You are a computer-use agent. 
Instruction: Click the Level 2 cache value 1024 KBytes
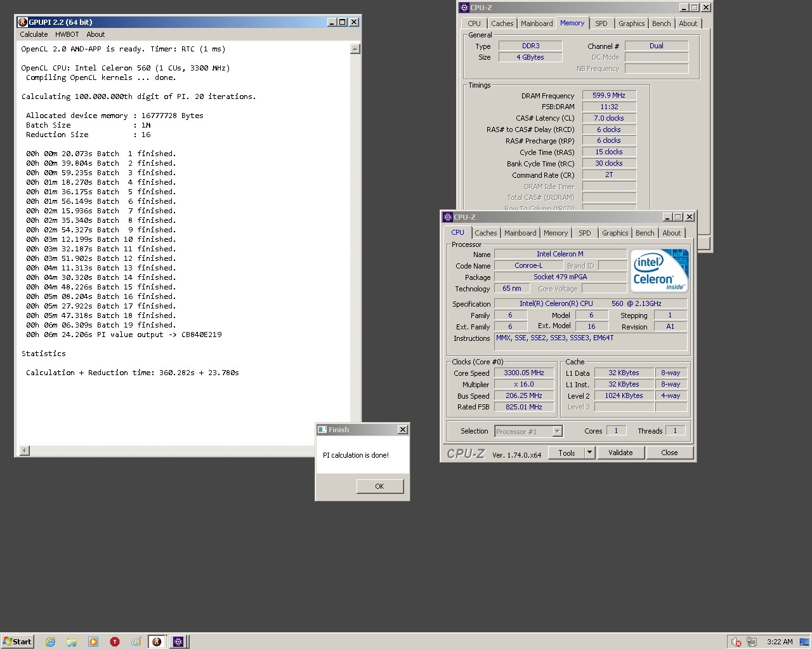624,396
